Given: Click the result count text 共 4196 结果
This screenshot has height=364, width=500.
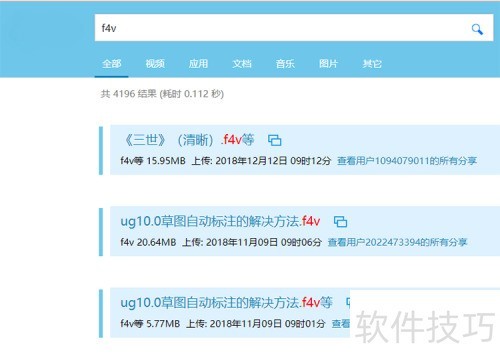Looking at the screenshot, I should click(x=128, y=94).
